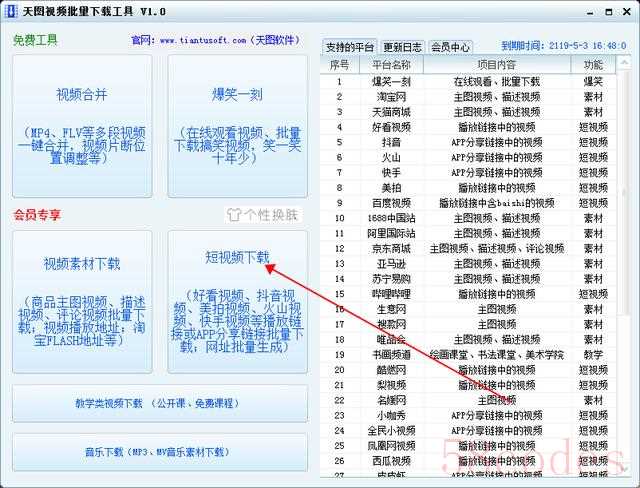
Task: Select row 百度视频
Action: tap(468, 203)
